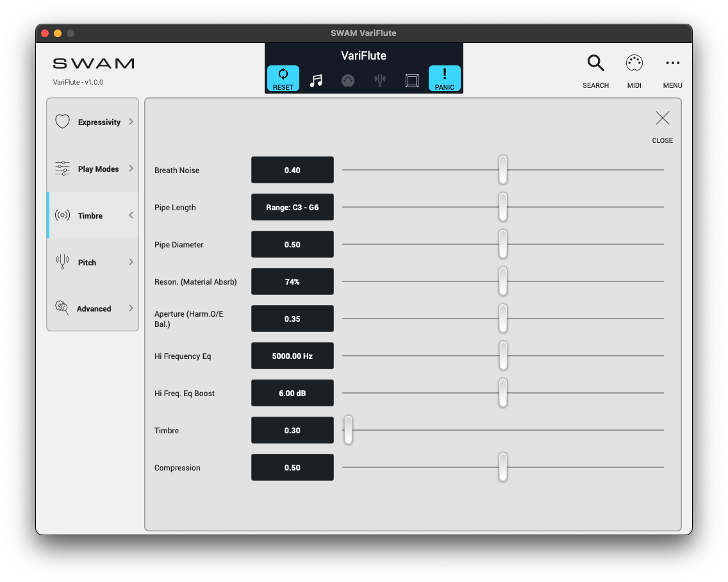Select the Timbre sidebar label
The image size is (728, 582).
90,215
